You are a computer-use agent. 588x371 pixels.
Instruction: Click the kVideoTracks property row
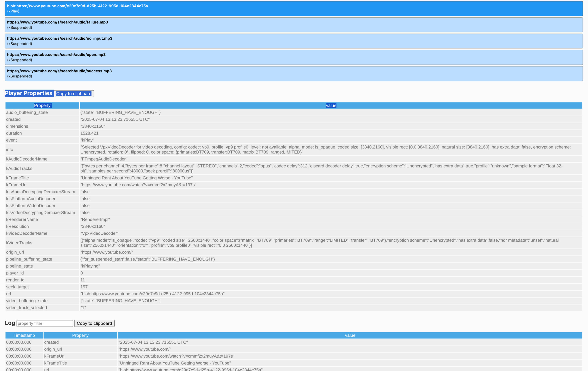pyautogui.click(x=19, y=243)
